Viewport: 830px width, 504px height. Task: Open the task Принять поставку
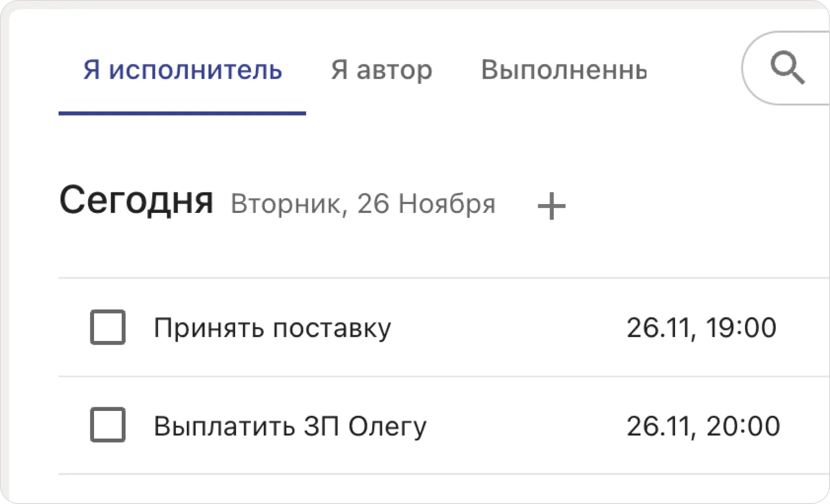tap(273, 327)
